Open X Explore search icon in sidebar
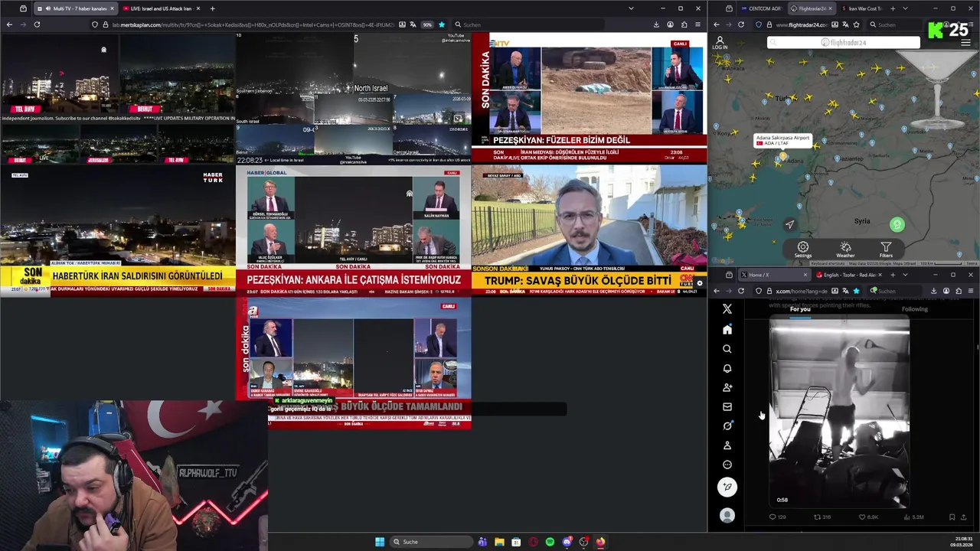Image resolution: width=980 pixels, height=551 pixels. click(727, 349)
